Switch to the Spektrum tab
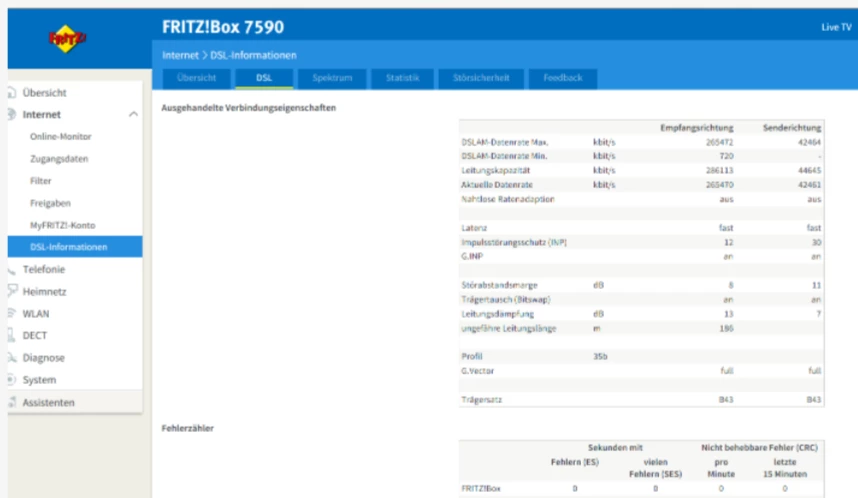858x498 pixels. [332, 78]
